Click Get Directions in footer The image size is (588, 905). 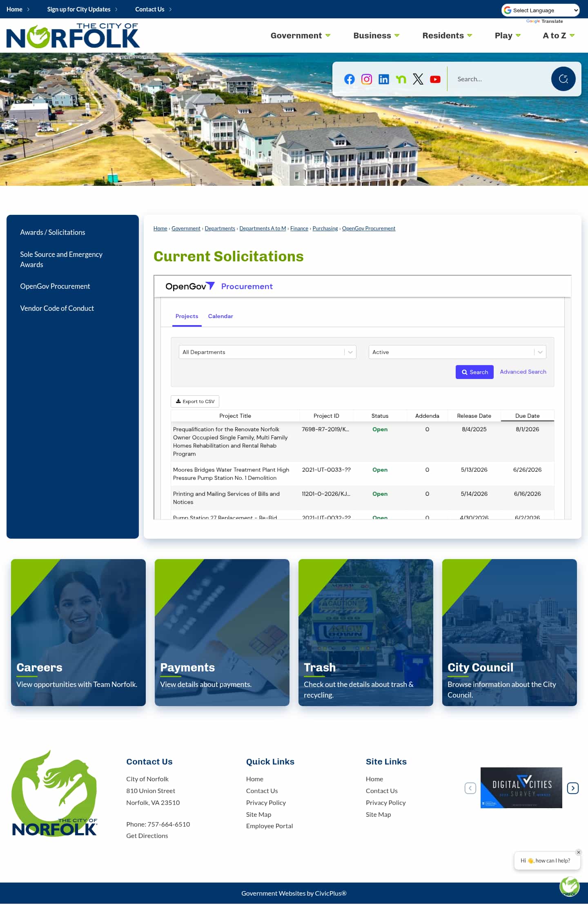tap(147, 836)
